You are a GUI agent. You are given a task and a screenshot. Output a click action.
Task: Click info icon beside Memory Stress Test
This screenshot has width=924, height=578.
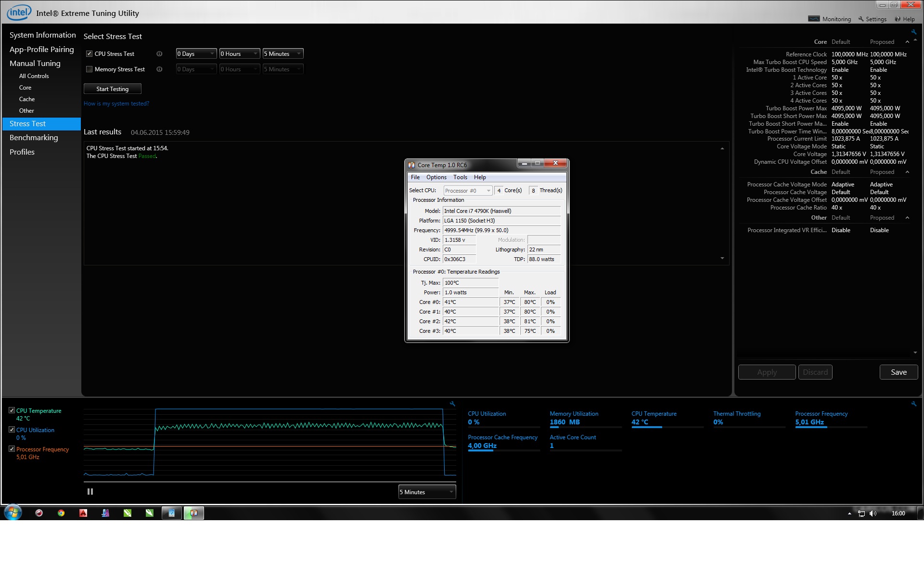point(159,69)
